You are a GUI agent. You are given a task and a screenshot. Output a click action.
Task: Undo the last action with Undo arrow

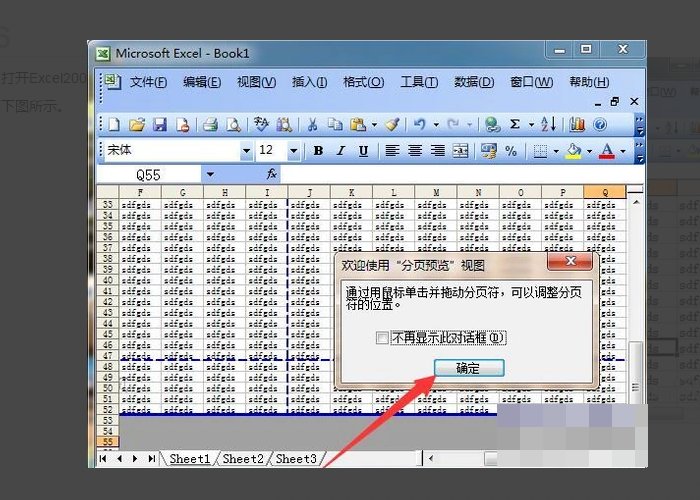pos(419,125)
